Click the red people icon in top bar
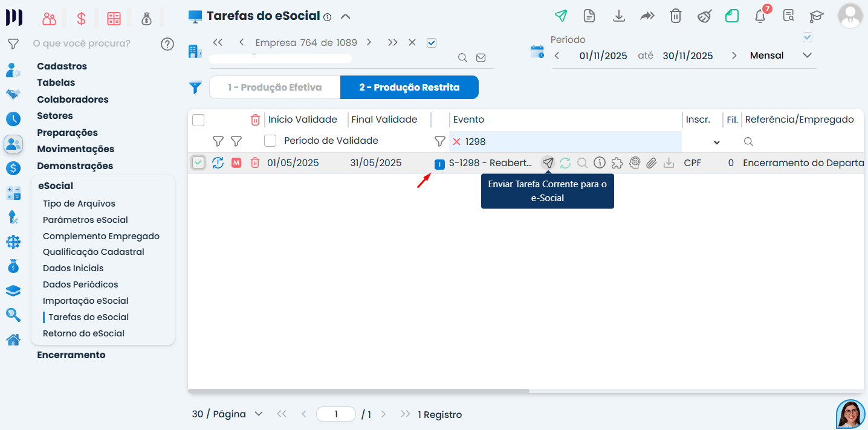868x430 pixels. 49,19
